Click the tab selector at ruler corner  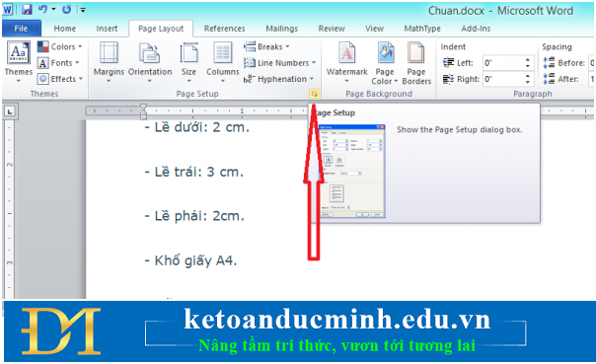tap(10, 111)
